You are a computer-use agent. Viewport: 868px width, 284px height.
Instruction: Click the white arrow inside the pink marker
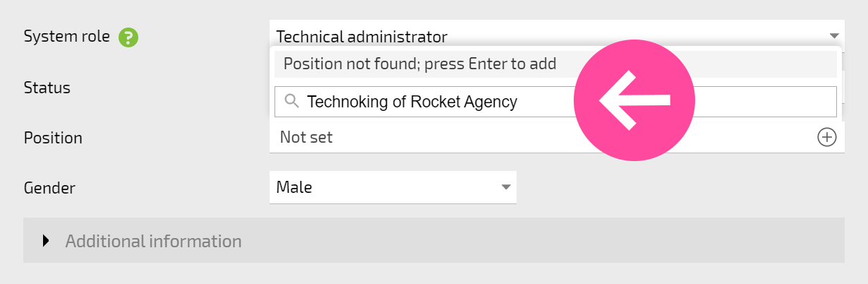pyautogui.click(x=634, y=101)
